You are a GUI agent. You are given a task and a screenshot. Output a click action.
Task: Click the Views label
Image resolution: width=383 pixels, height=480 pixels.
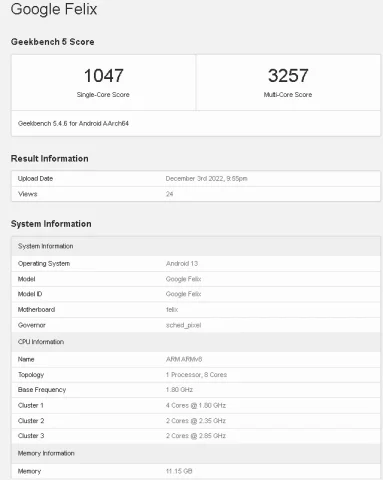(x=28, y=194)
